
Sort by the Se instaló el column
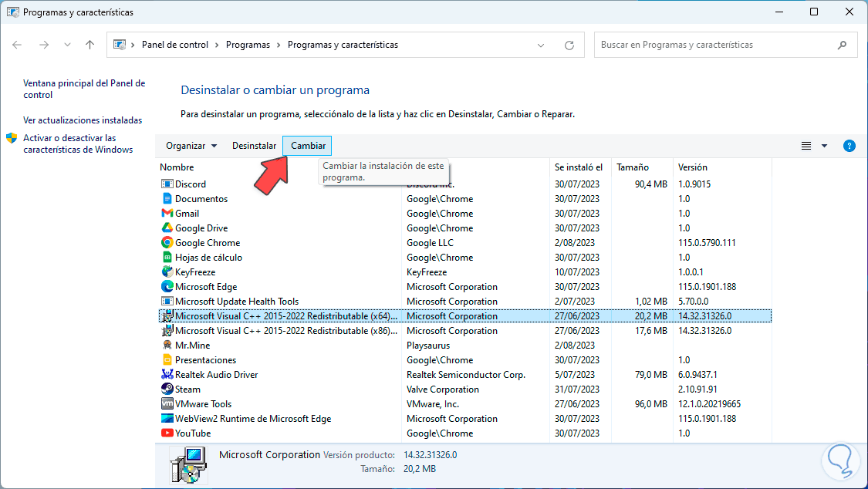coord(579,167)
